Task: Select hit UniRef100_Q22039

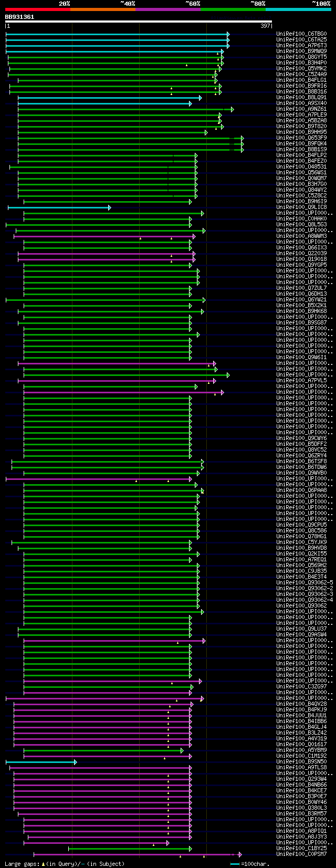Action: click(x=301, y=254)
